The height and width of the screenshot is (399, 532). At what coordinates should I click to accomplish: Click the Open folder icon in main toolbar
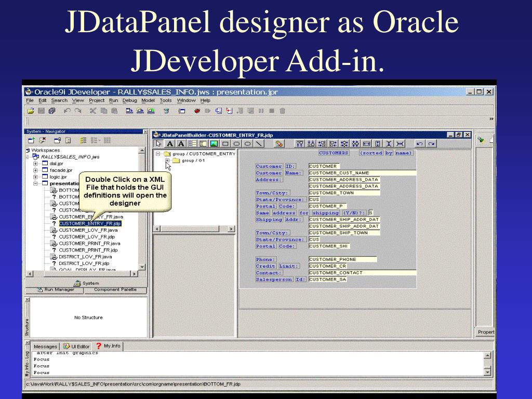(31, 111)
